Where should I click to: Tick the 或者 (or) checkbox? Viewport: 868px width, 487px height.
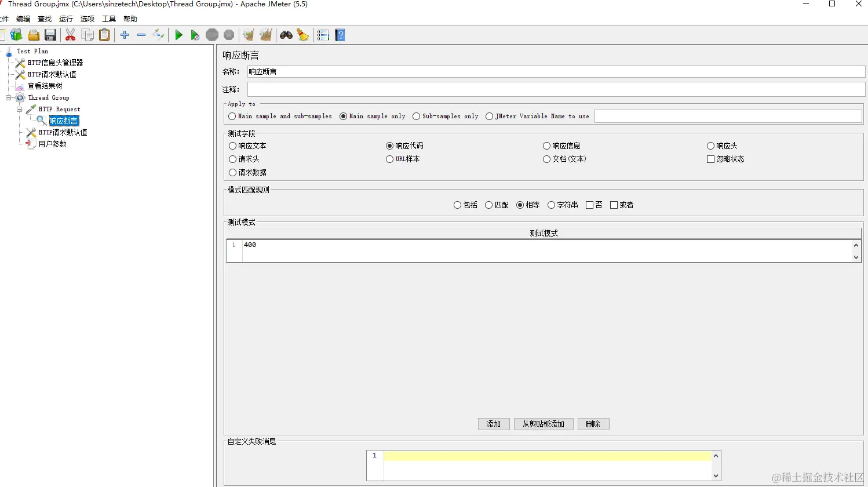[x=614, y=205]
